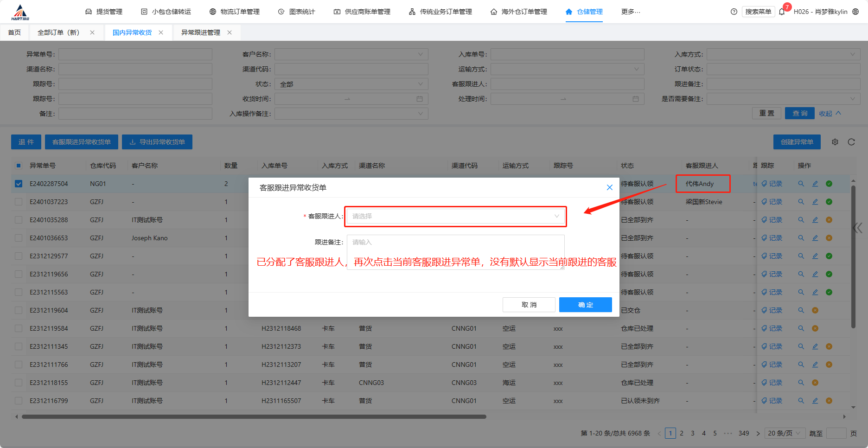Uncheck the E2402287504 row checkbox
Viewport: 868px width, 448px height.
click(19, 184)
